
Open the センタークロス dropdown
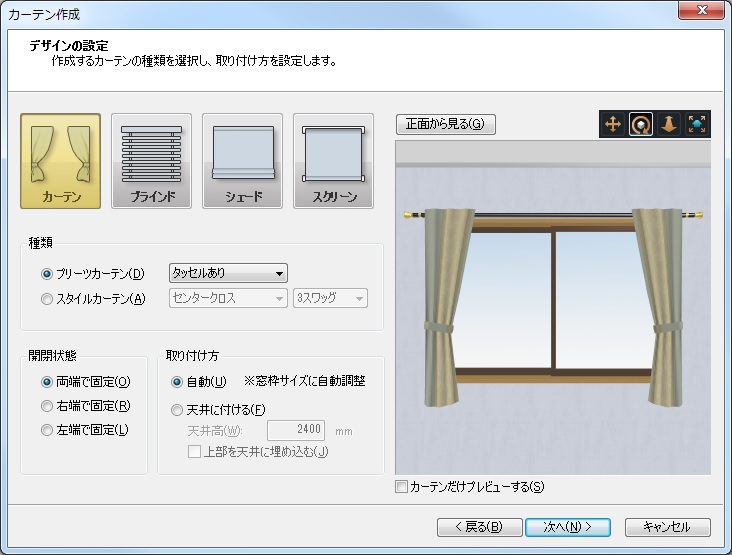pyautogui.click(x=228, y=298)
